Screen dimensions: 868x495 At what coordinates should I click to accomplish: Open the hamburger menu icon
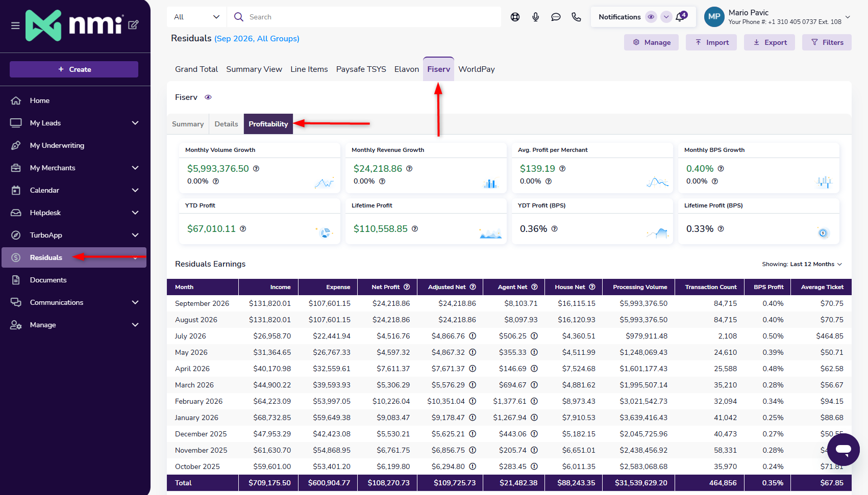click(x=15, y=25)
